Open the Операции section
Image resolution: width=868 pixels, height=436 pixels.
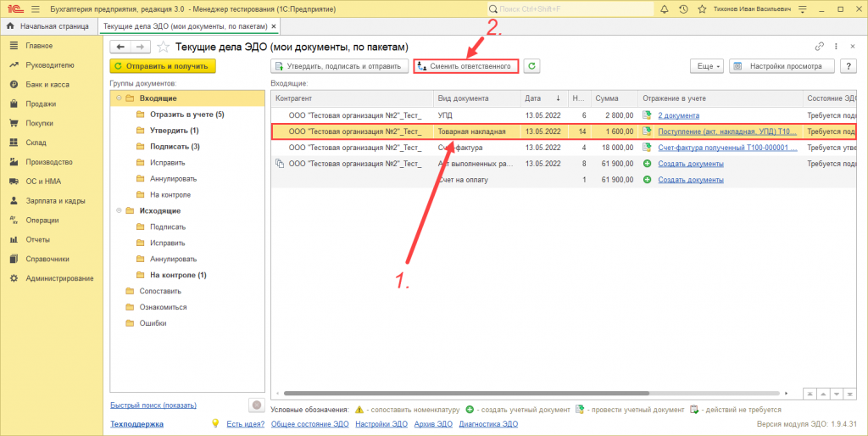(42, 220)
